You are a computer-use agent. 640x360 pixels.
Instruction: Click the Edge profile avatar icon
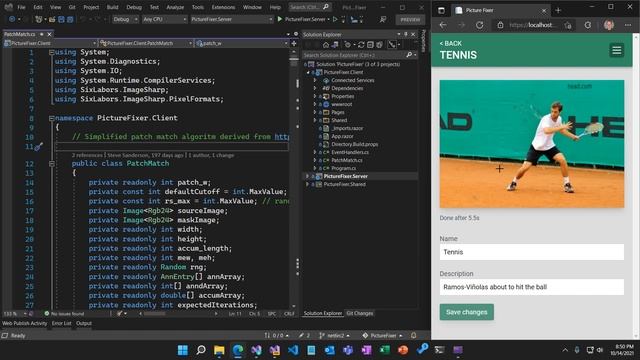(609, 25)
